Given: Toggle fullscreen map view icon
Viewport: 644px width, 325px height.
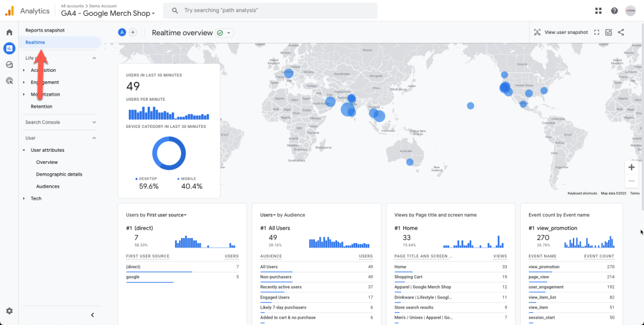Looking at the screenshot, I should [x=597, y=33].
